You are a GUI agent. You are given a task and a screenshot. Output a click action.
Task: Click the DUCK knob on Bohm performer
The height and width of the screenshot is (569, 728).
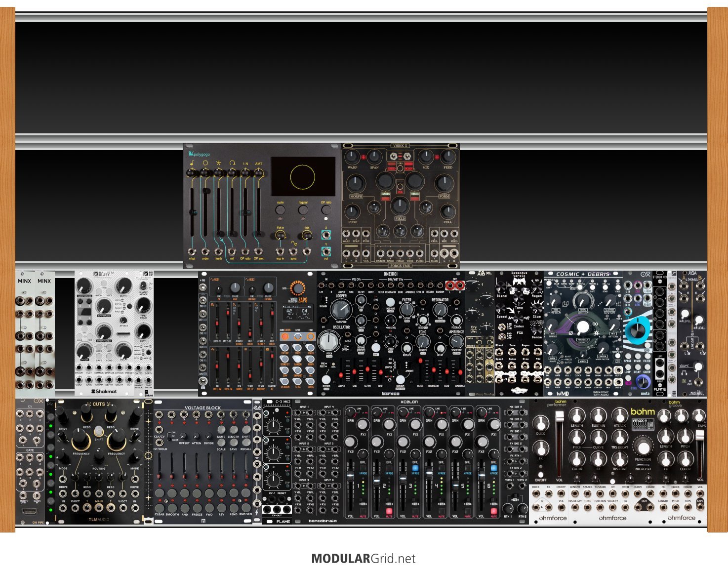[x=541, y=423]
